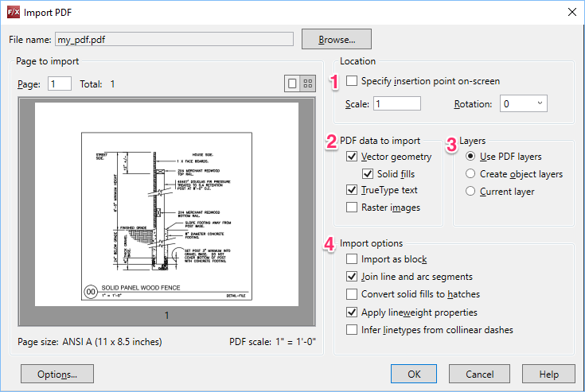Click the Scale input field

tap(397, 103)
